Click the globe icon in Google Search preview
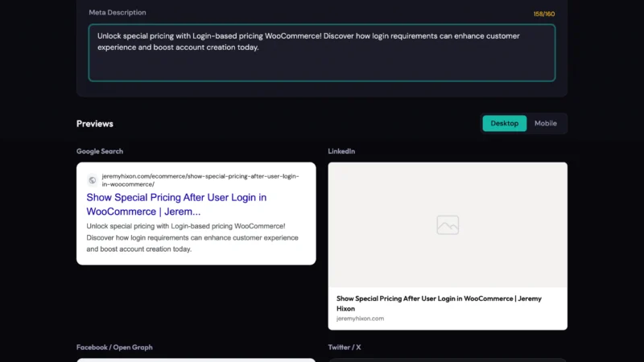The height and width of the screenshot is (362, 644). coord(93,180)
